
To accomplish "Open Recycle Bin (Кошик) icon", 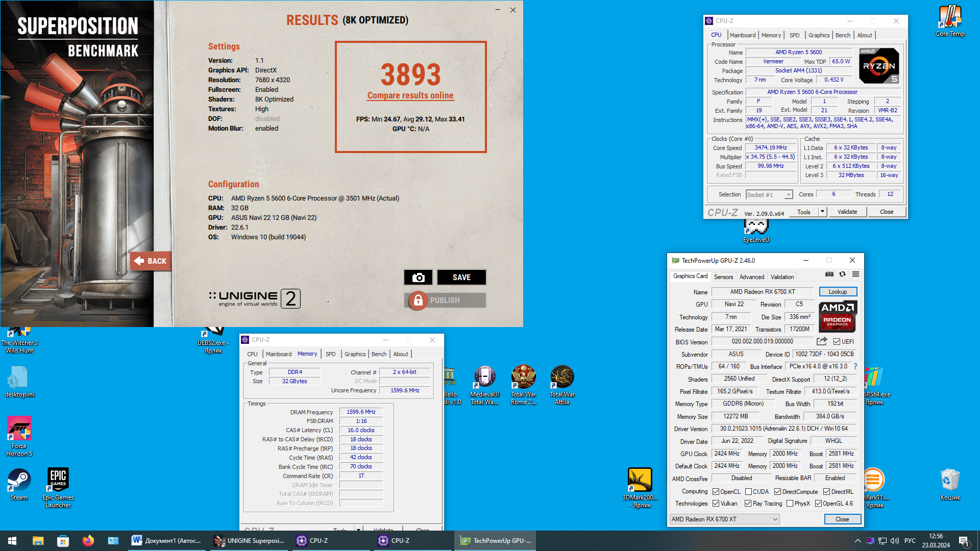I will pos(950,485).
